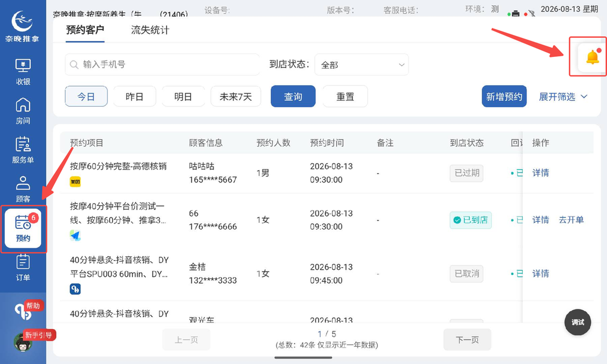Click the 2026-08-13 date in the header

coord(560,9)
